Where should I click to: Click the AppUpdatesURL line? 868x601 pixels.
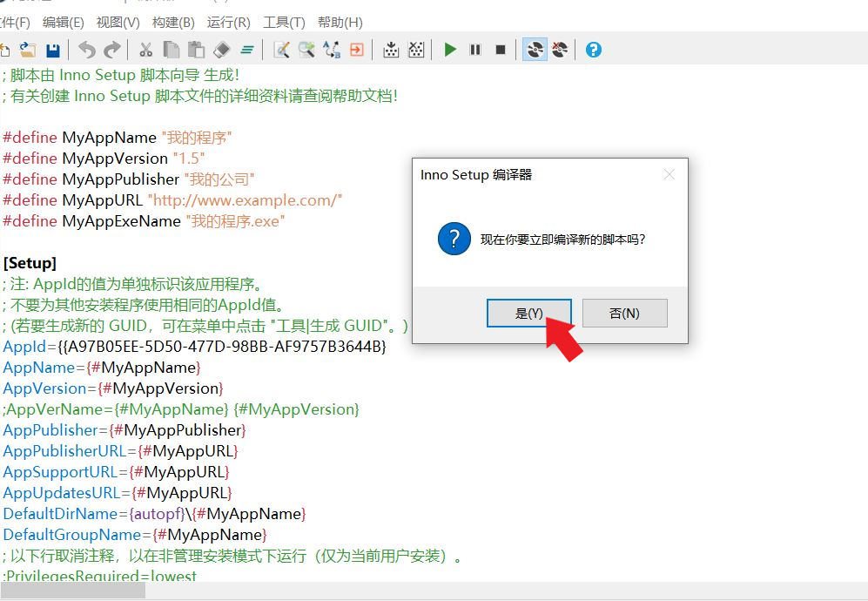(118, 493)
